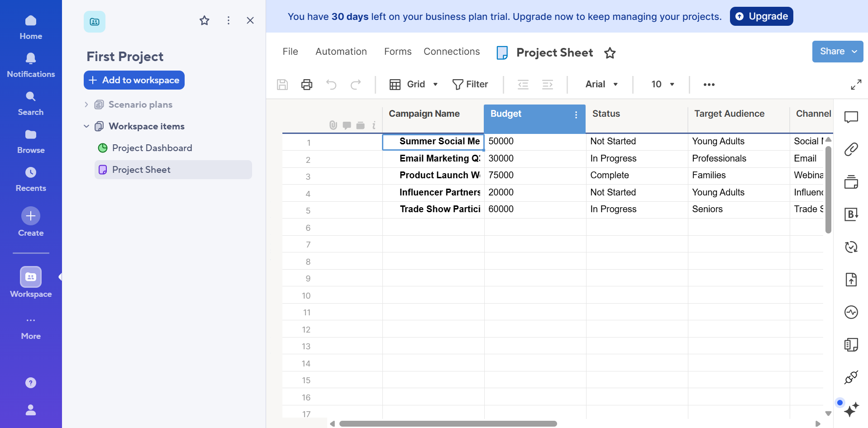
Task: Favorite Project Sheet with star
Action: point(610,53)
